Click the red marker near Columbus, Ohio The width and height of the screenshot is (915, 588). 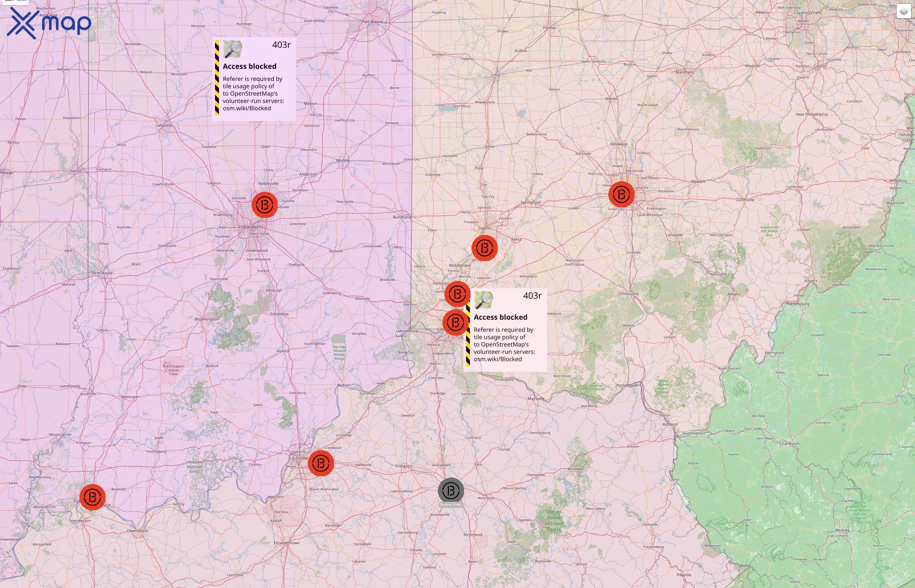pyautogui.click(x=621, y=194)
